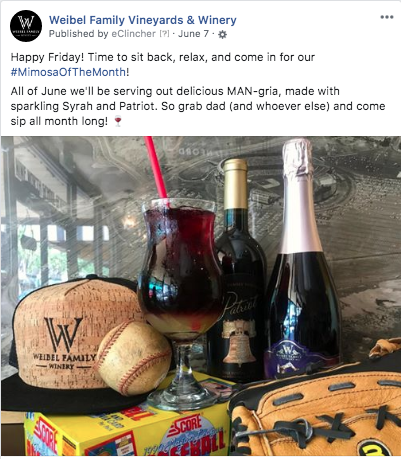Click the leather baseball glove in photo
Screen dimensions: 401x459
(x=317, y=413)
